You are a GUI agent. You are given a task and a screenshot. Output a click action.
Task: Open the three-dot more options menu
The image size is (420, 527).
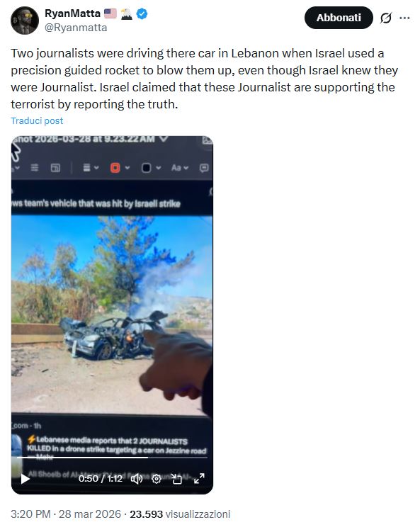tap(404, 18)
